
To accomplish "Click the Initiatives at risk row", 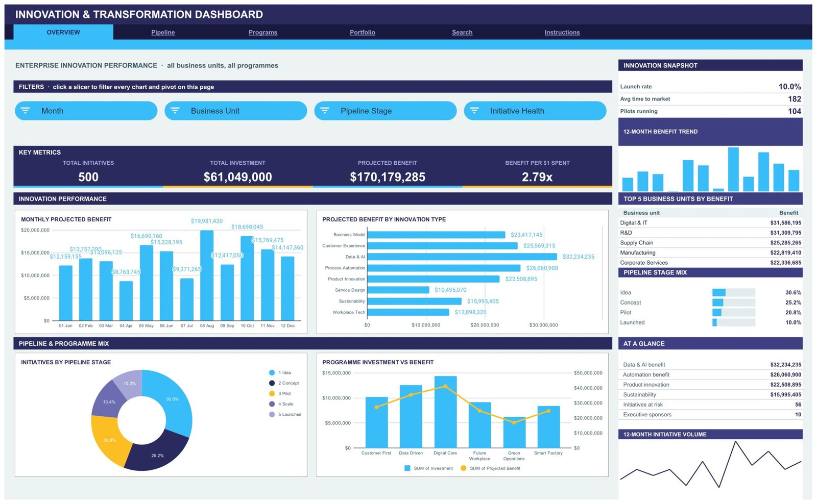I will 710,405.
